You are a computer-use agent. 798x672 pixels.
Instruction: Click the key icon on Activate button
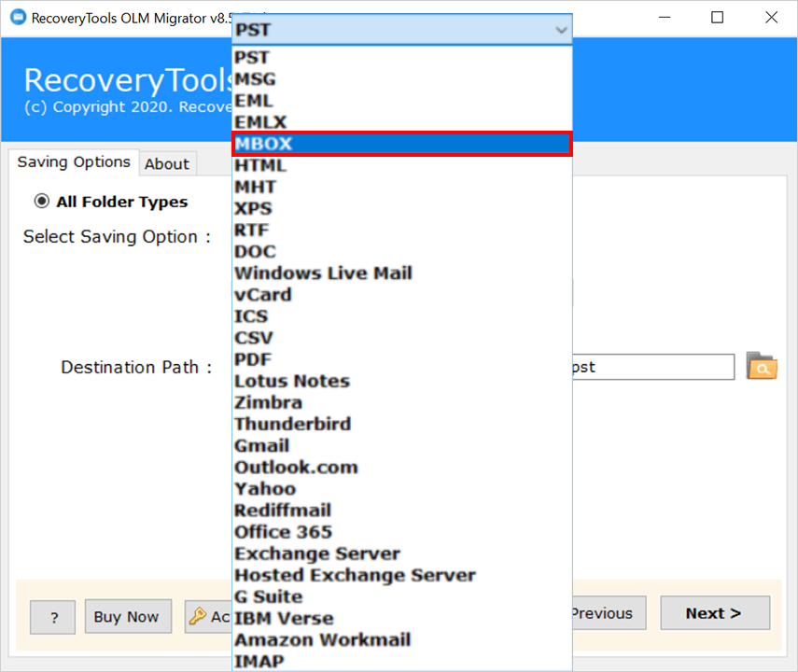[198, 617]
